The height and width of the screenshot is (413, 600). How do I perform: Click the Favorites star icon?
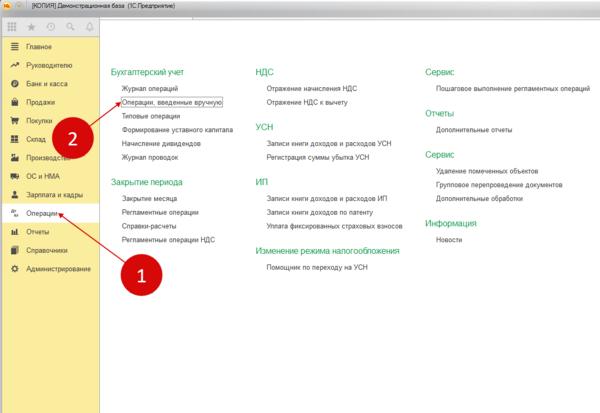click(31, 27)
